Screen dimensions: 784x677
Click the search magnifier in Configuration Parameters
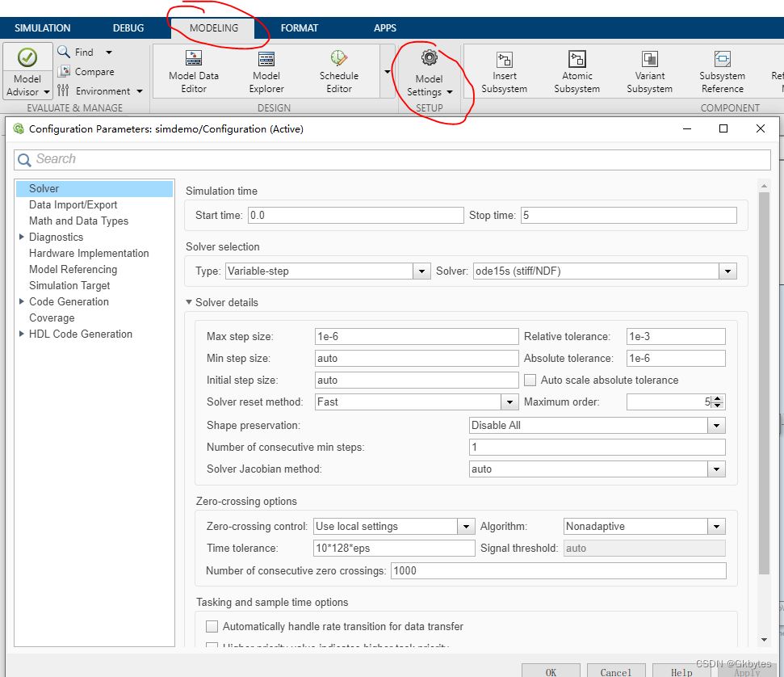tap(24, 160)
